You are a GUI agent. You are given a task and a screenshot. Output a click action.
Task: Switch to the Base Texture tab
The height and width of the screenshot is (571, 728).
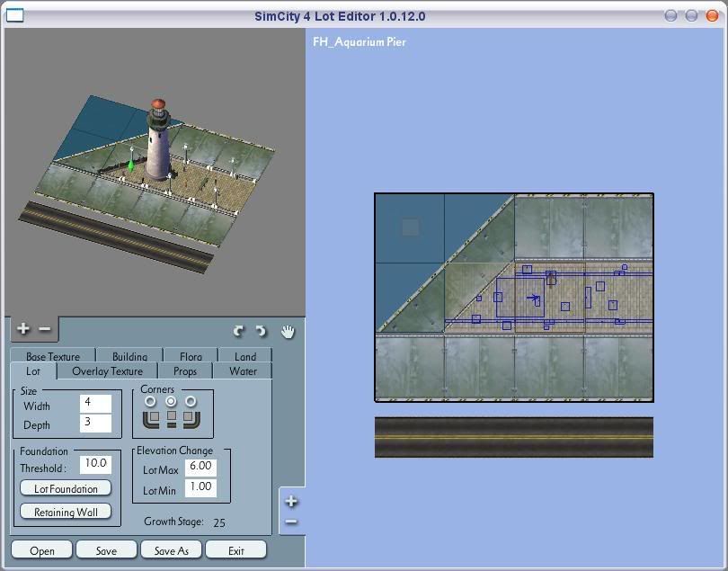[52, 356]
